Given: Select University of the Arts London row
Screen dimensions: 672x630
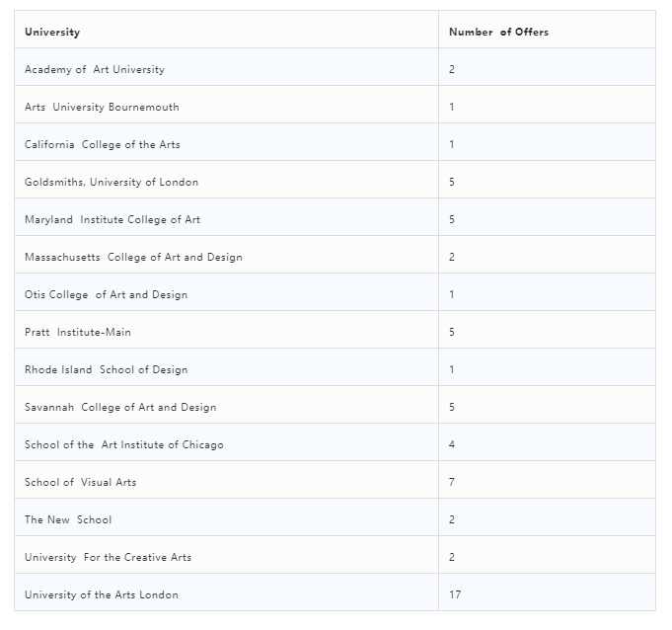Looking at the screenshot, I should coord(335,592).
